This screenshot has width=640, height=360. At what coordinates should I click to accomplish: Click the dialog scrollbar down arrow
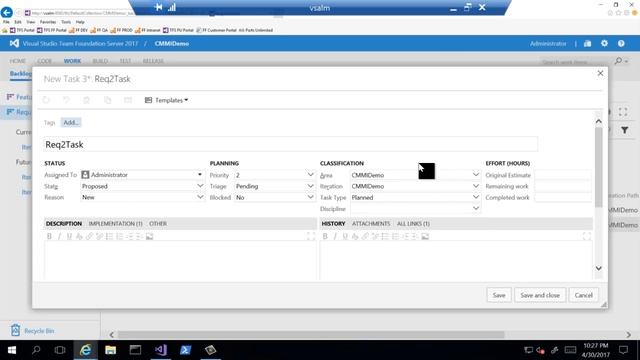598,269
